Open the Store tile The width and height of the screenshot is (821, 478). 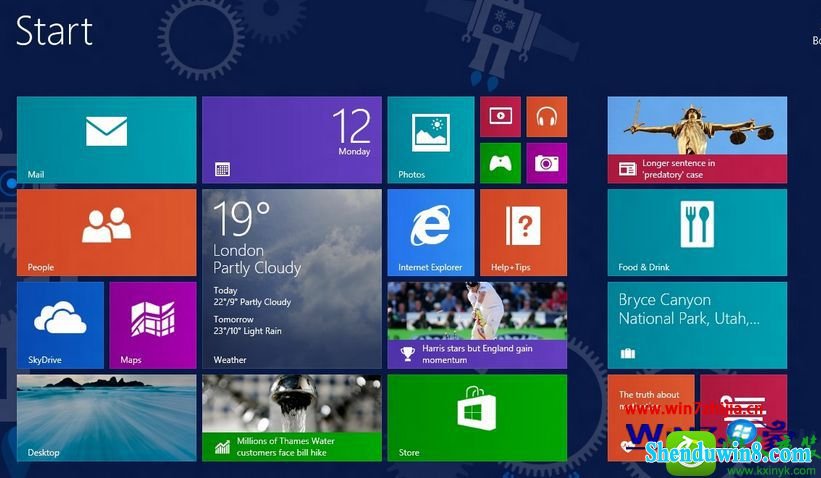[477, 418]
